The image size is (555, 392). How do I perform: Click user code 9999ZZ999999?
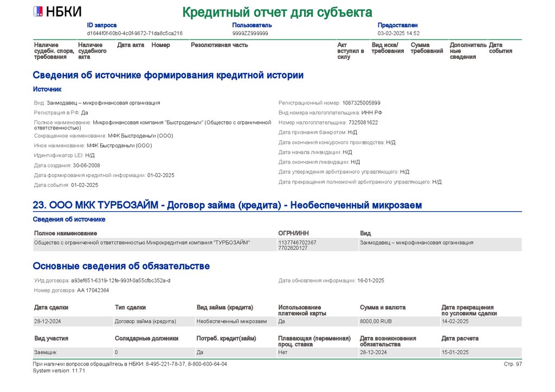pos(250,33)
